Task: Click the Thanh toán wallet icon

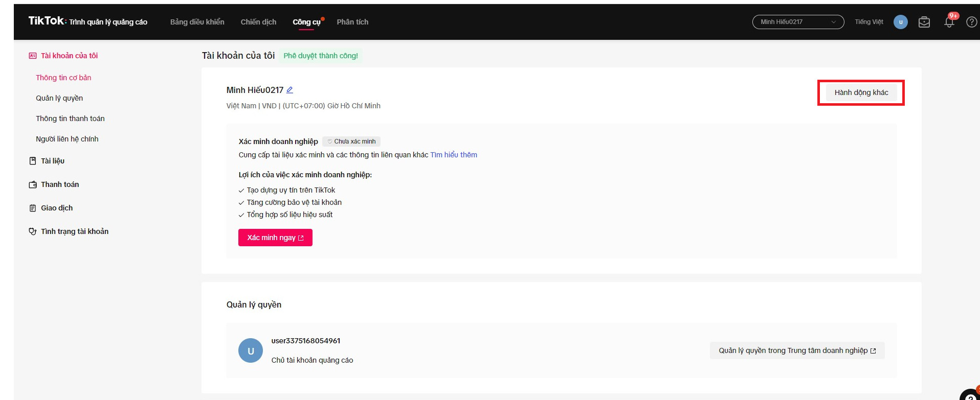Action: [x=33, y=184]
